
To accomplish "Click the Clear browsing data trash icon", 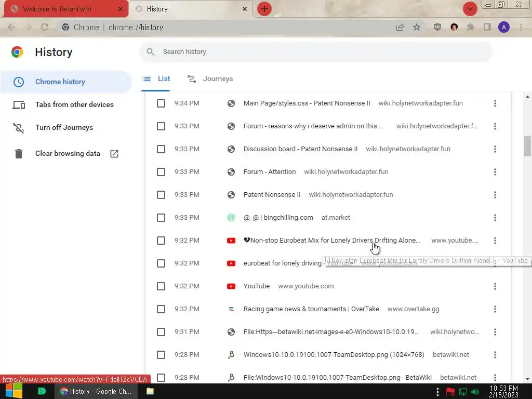I will coord(19,154).
